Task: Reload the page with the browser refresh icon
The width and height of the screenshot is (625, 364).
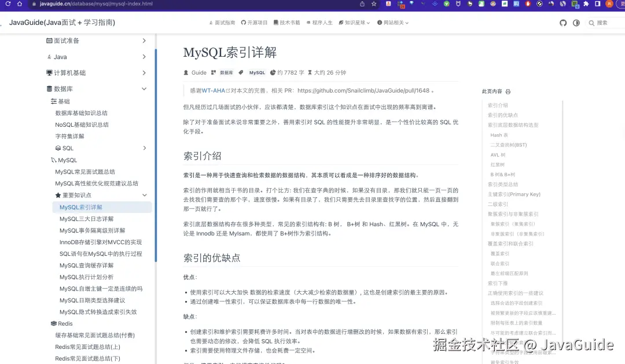Action: pos(8,3)
